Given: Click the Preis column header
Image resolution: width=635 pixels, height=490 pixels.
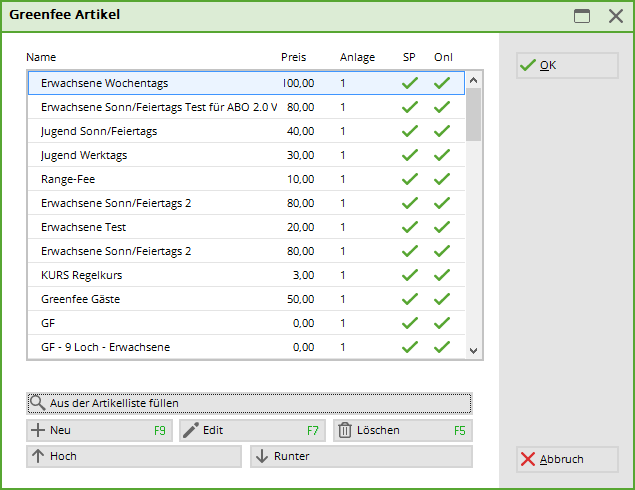Looking at the screenshot, I should (294, 57).
